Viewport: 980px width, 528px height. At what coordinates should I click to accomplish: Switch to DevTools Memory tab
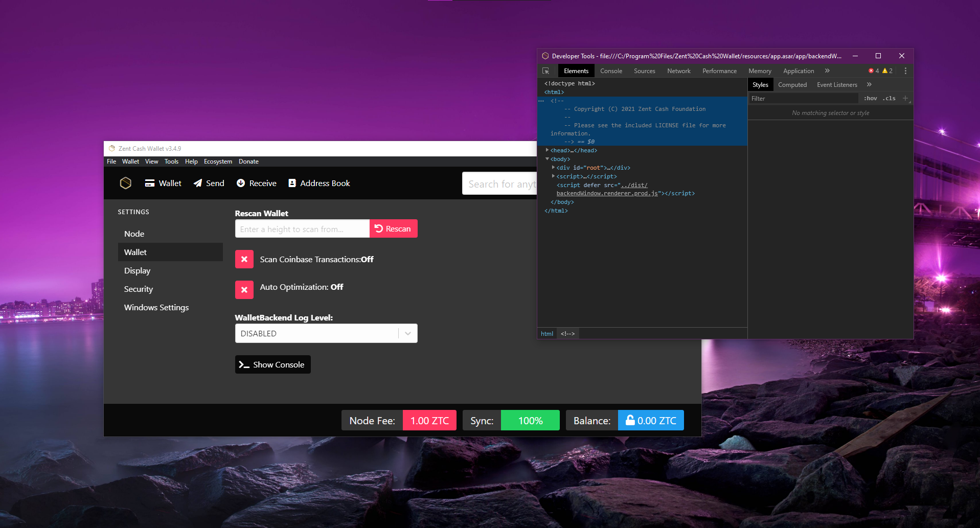point(760,71)
